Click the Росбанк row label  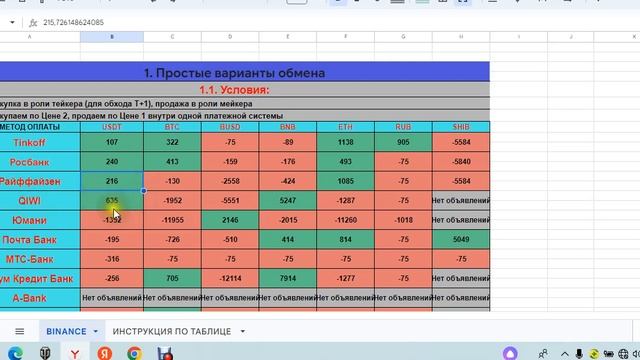point(29,162)
